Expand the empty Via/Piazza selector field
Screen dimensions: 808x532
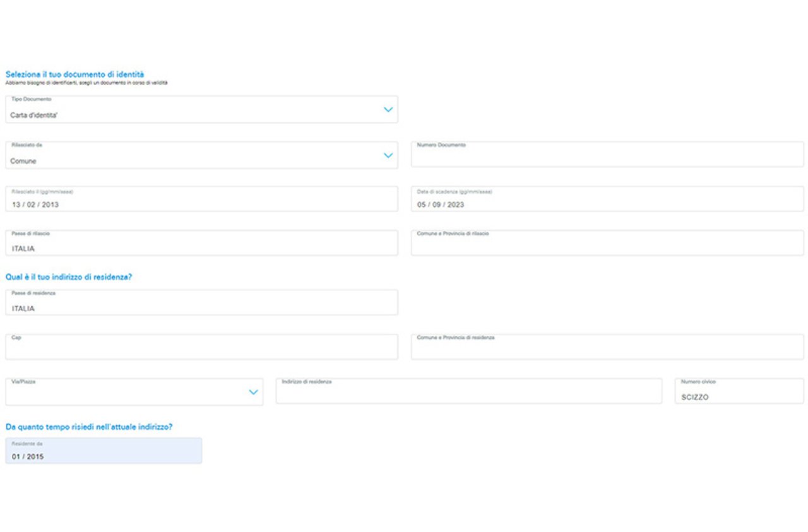(x=126, y=393)
